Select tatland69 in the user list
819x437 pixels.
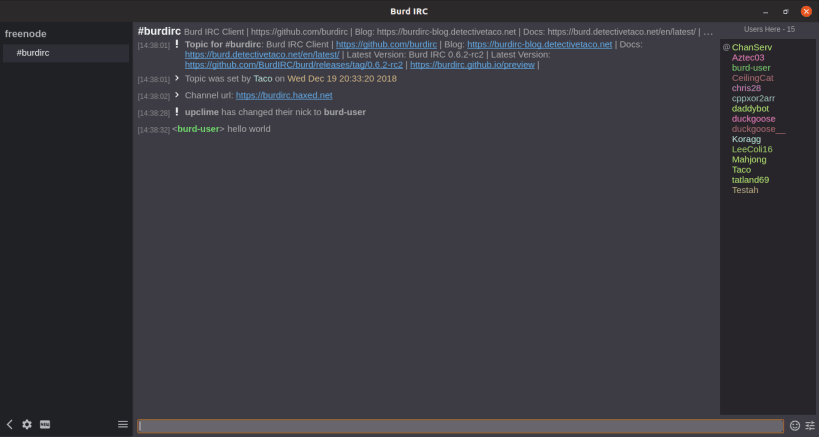click(750, 180)
